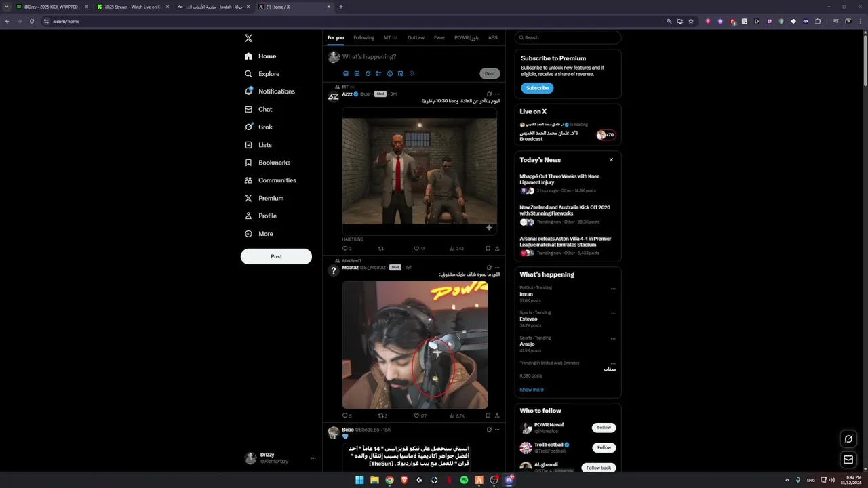Viewport: 868px width, 488px height.
Task: Bookmark the Azzz post
Action: tap(488, 249)
